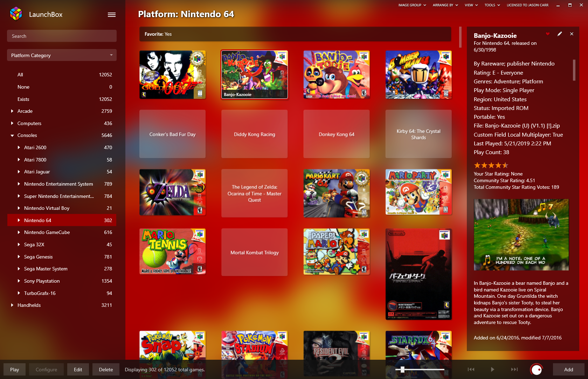Expand the Nintendo 64 platform arrow
Viewport: 588px width, 379px height.
tap(19, 220)
